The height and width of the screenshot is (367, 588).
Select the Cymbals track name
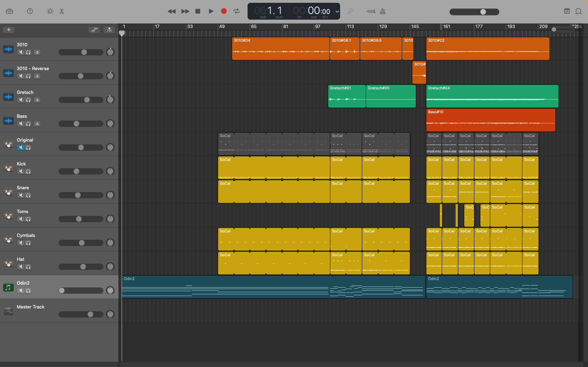point(26,235)
